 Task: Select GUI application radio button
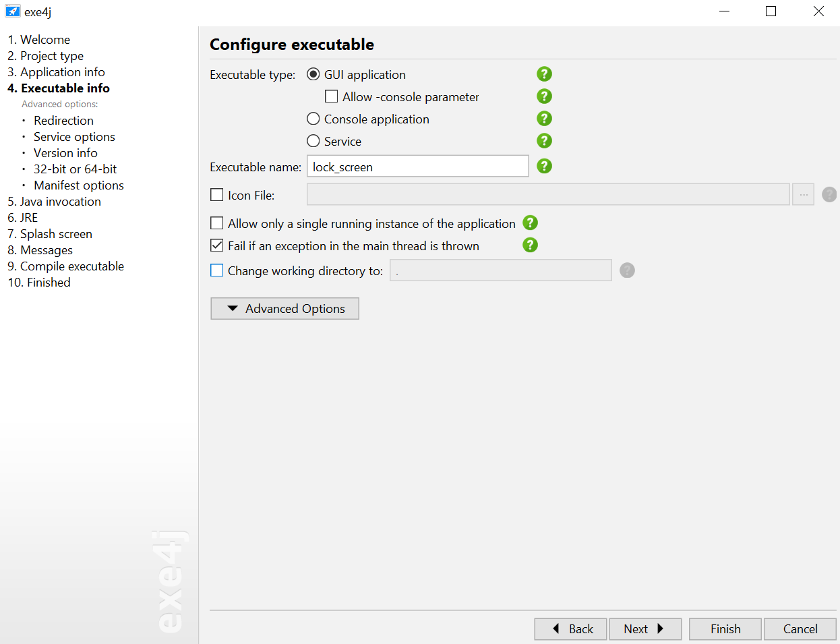click(313, 74)
